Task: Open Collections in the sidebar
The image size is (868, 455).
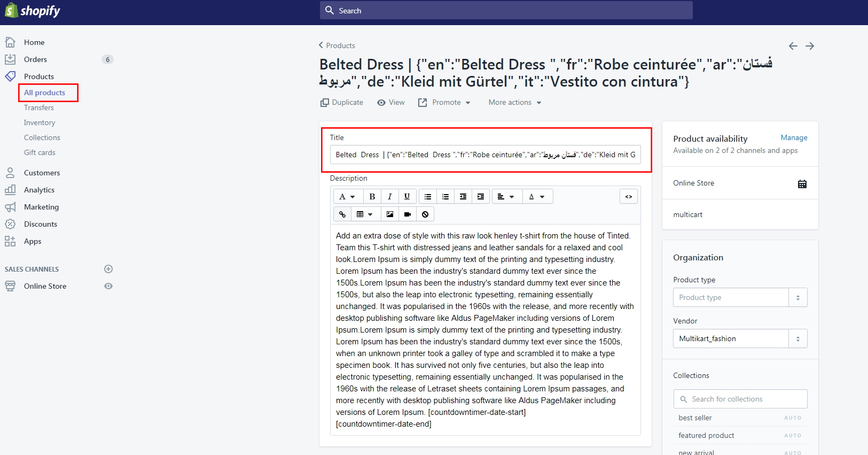Action: tap(42, 137)
